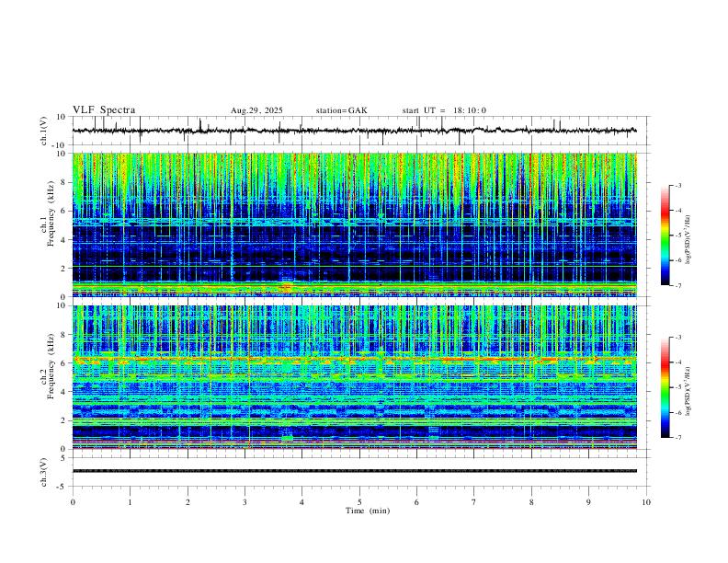Click the yellow-green 1 kHz band in ch.1 spectrogram
Screen dimensions: 728x563
[x=355, y=288]
